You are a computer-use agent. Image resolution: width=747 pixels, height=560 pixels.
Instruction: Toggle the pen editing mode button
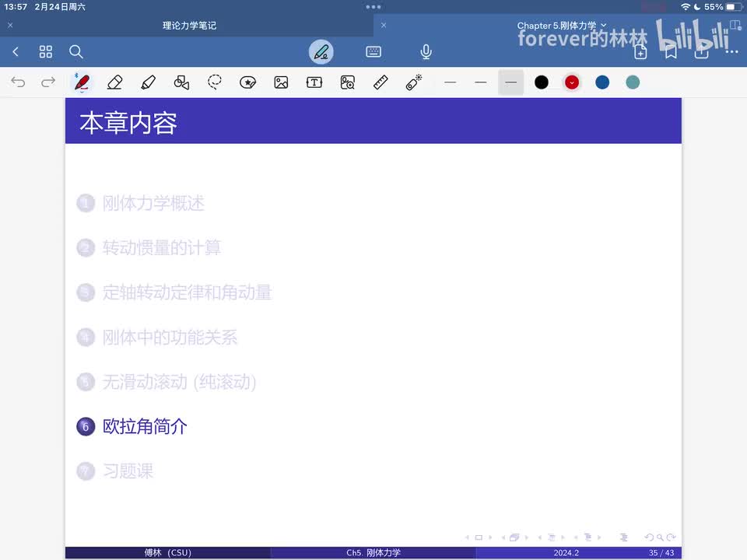coord(321,52)
